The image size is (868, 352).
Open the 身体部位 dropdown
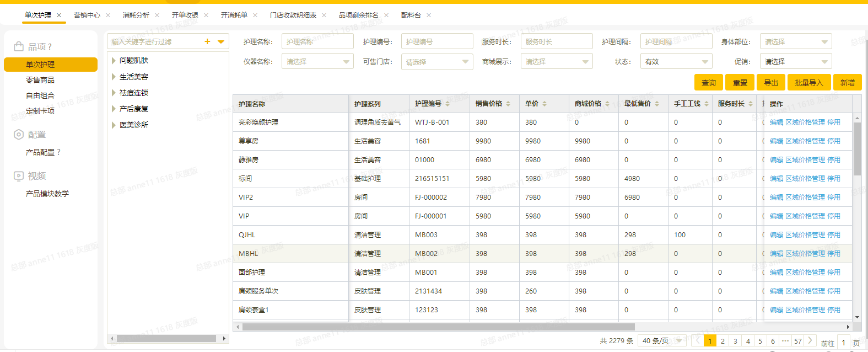[796, 41]
